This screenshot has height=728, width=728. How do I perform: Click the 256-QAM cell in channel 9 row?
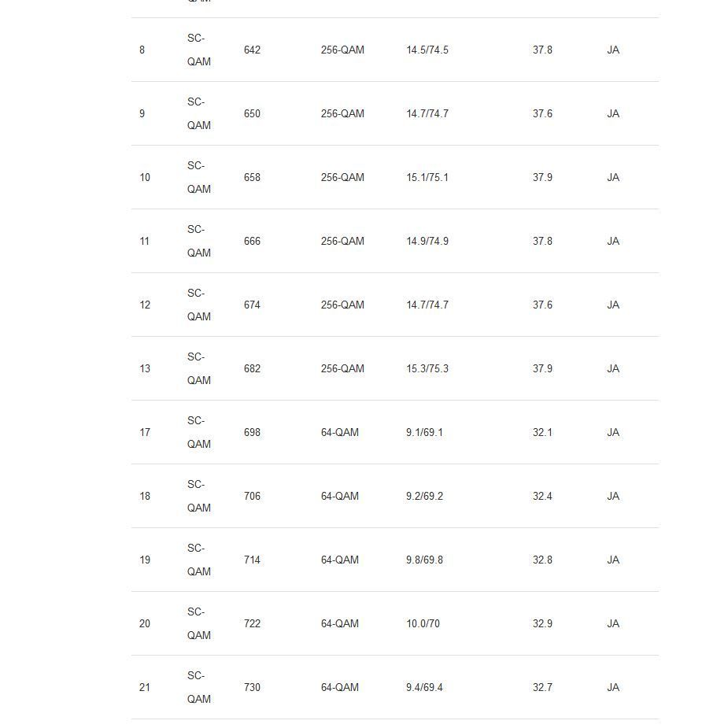[x=342, y=114]
